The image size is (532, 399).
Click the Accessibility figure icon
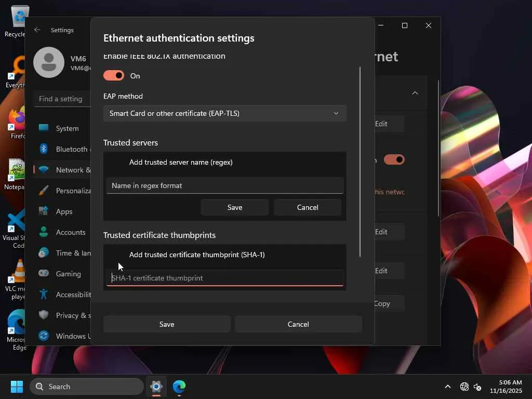(44, 294)
